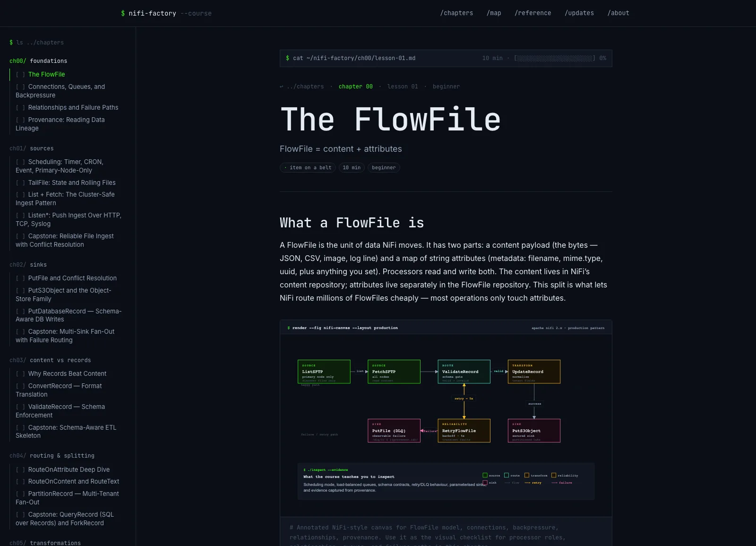Open The FlowFile lesson in sidebar

[46, 74]
